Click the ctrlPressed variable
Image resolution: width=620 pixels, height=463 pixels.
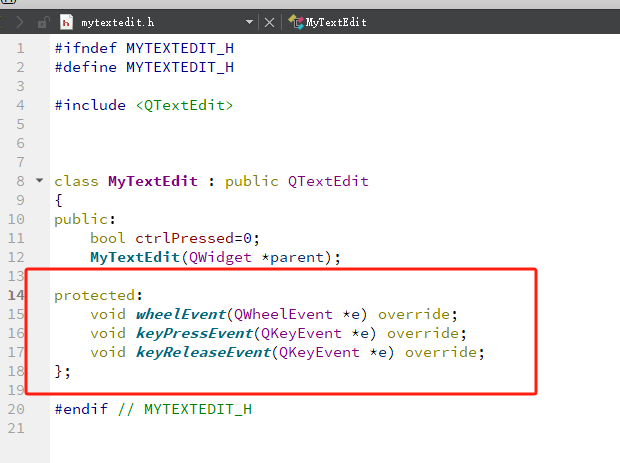[185, 238]
